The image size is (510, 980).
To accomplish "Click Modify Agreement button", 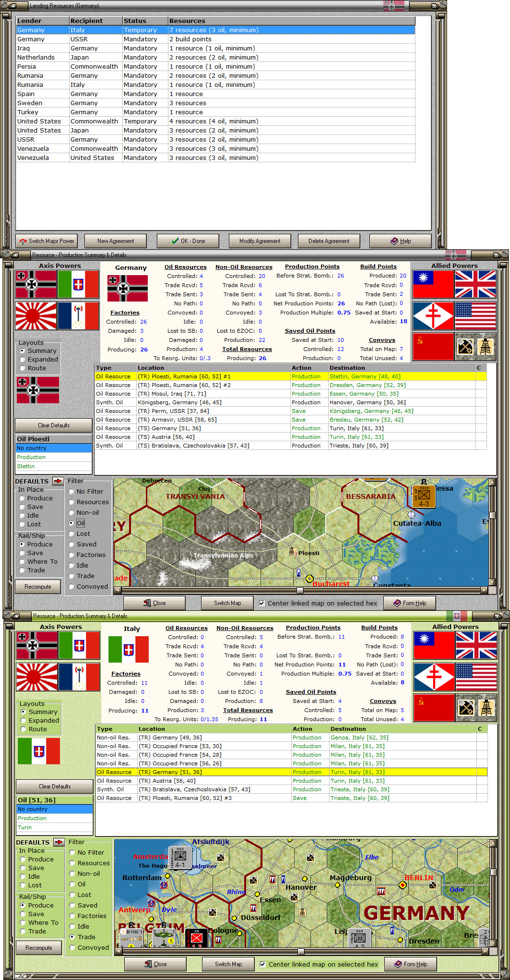I will [x=260, y=241].
